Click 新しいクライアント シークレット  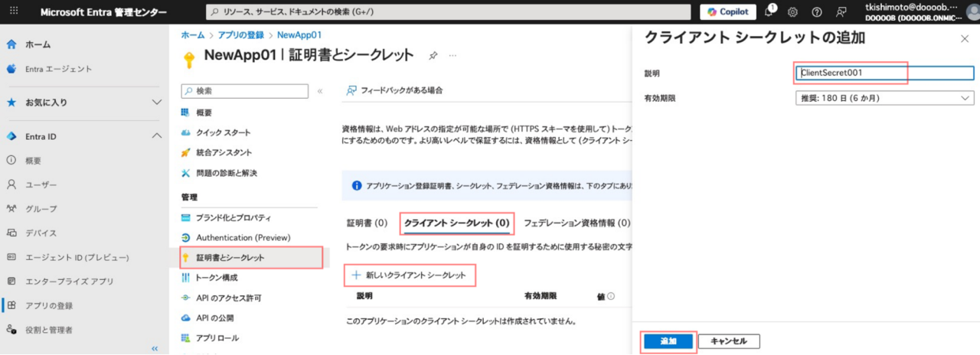[x=410, y=275]
